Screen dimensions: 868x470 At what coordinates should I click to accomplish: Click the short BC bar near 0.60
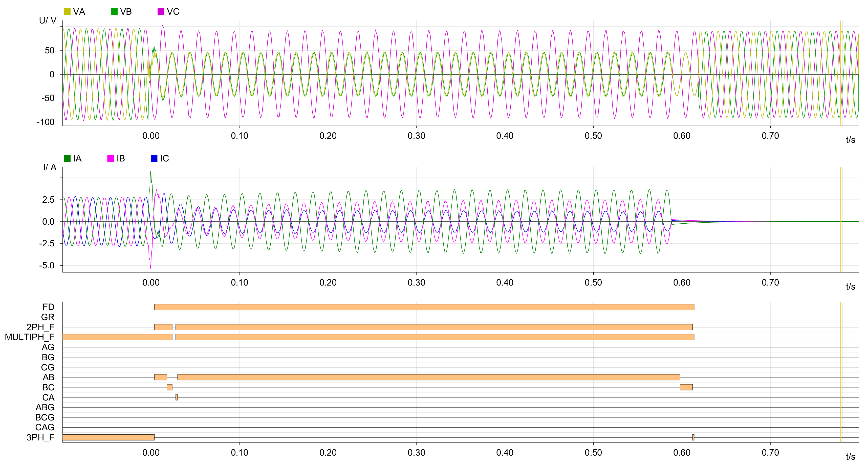[x=686, y=388]
